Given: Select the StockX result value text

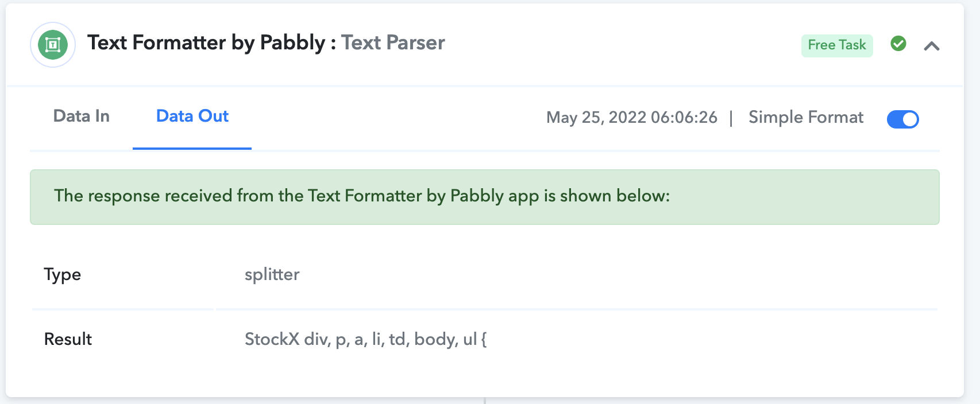Looking at the screenshot, I should 366,339.
